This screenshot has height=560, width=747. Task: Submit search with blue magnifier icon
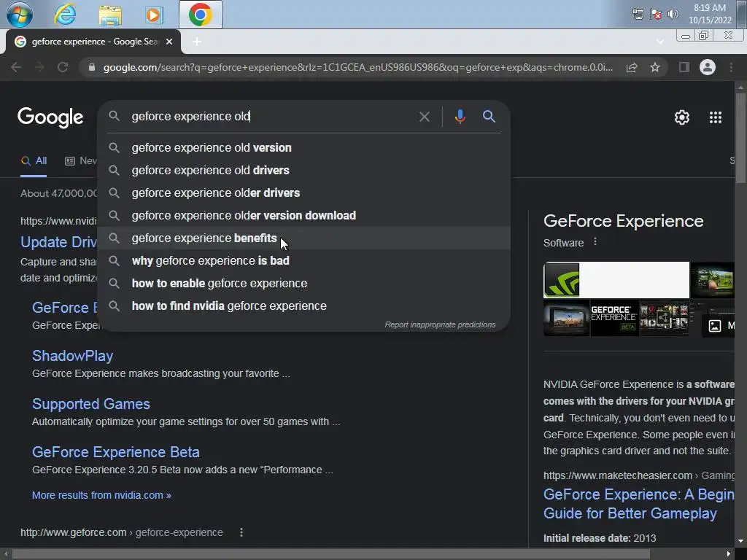point(489,116)
